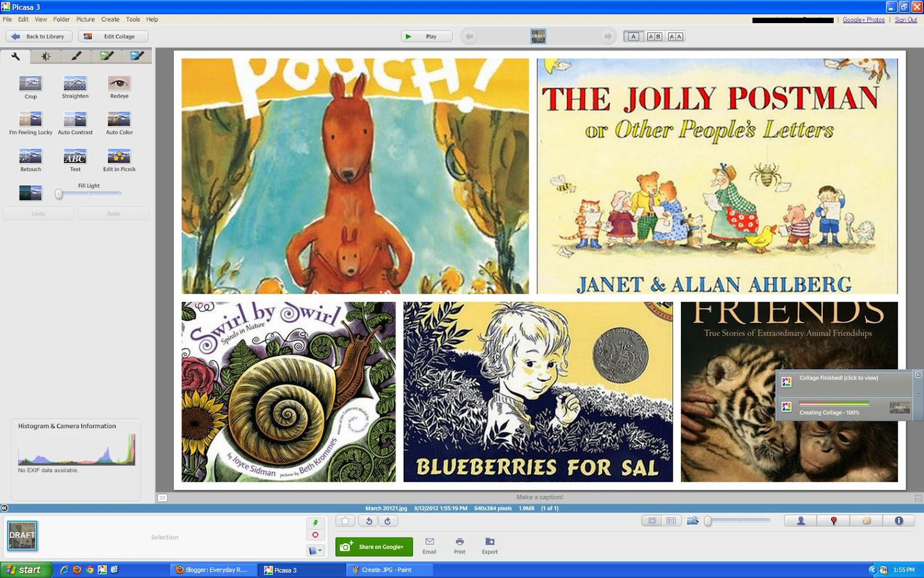Click the Edit in Picnik icon
Image resolution: width=924 pixels, height=578 pixels.
point(119,157)
